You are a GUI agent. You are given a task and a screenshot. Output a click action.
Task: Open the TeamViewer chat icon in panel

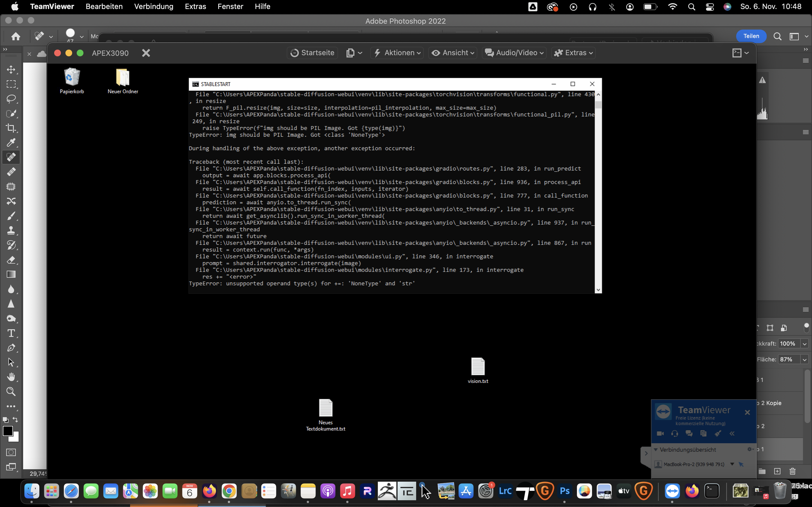pyautogui.click(x=689, y=433)
